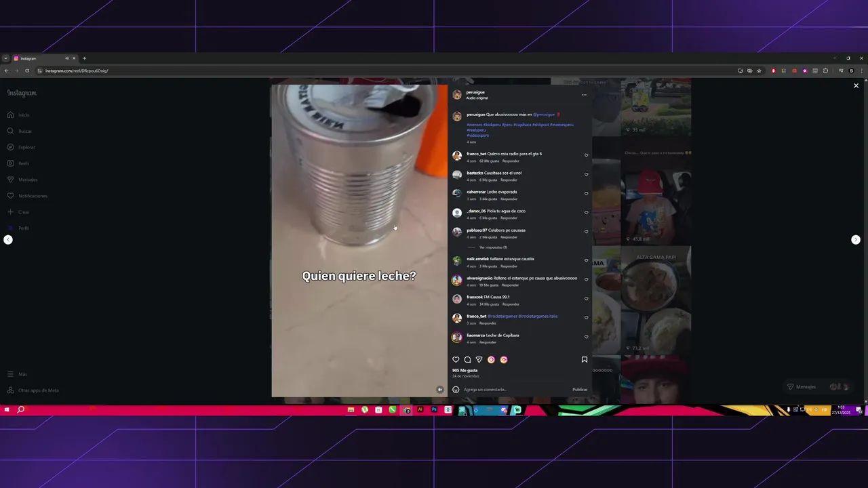
Task: Close the reel overlay with the X
Action: pos(856,86)
